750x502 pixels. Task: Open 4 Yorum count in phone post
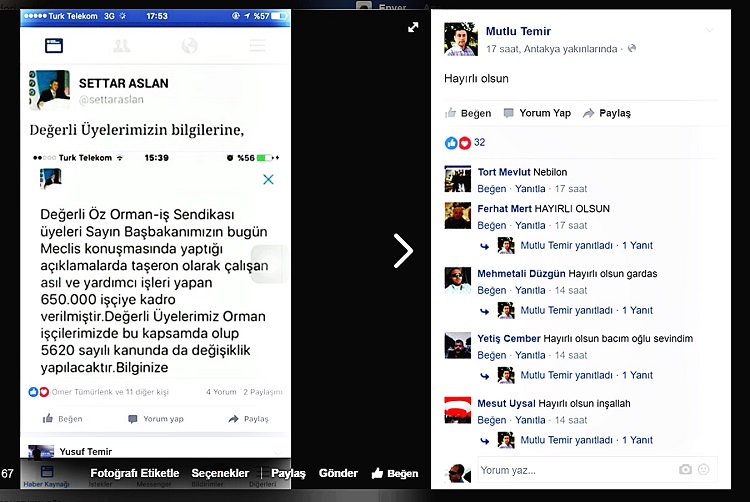pos(221,392)
